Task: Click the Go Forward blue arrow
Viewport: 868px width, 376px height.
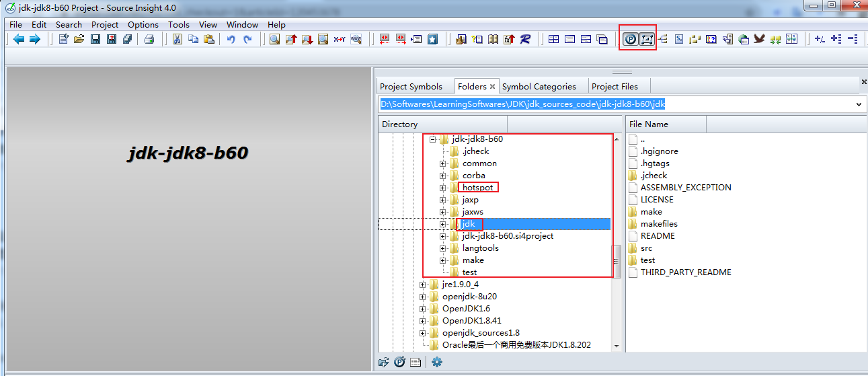Action: 34,39
